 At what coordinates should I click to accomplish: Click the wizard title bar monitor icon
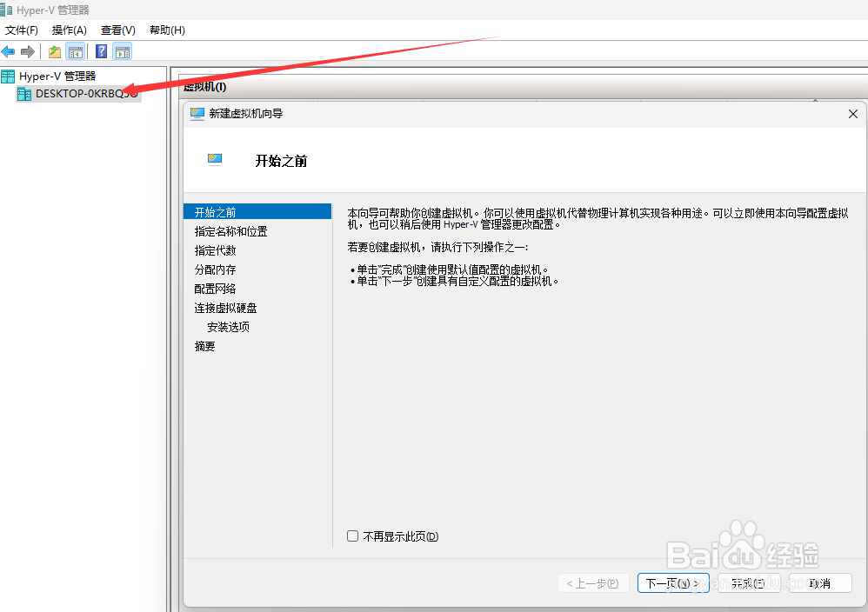coord(197,113)
